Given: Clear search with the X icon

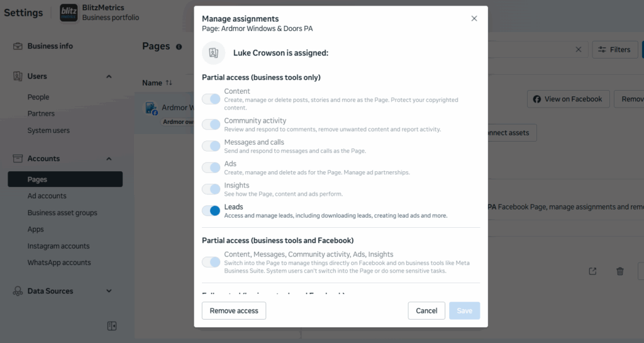Looking at the screenshot, I should 579,50.
